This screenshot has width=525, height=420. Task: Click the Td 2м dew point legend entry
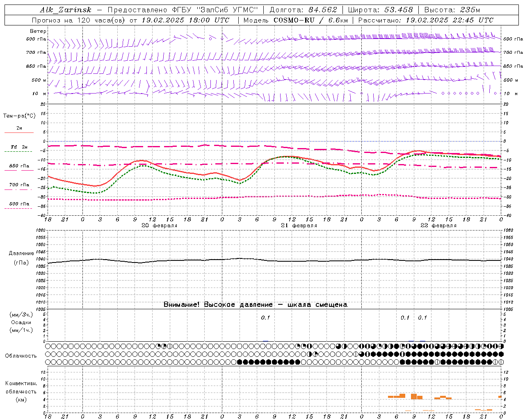point(19,147)
